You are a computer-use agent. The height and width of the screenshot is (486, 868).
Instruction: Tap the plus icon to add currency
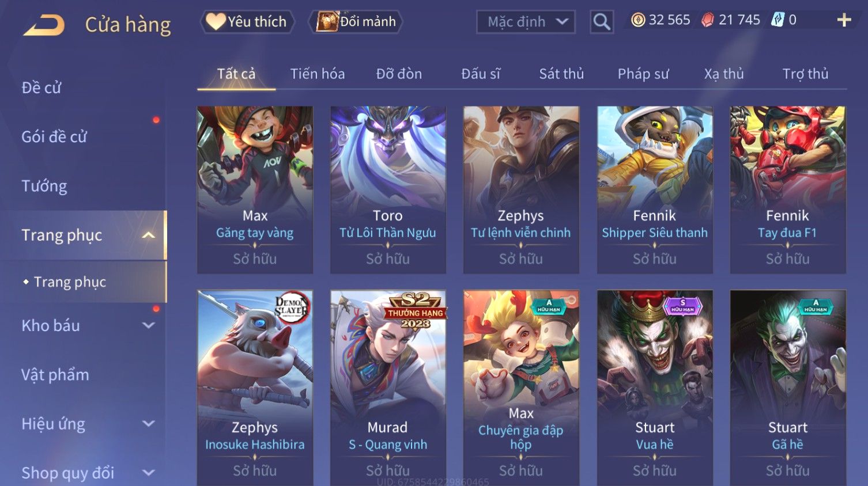[844, 20]
